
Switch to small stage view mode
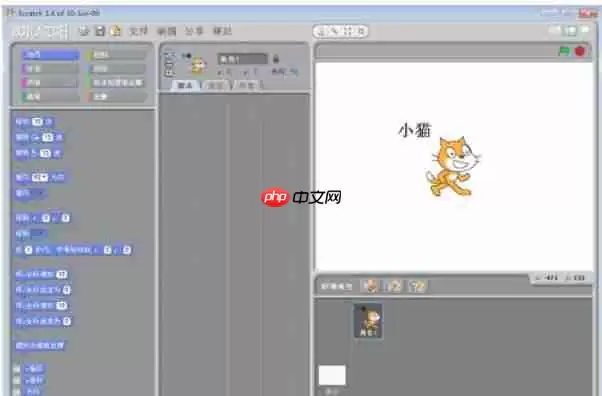click(555, 30)
